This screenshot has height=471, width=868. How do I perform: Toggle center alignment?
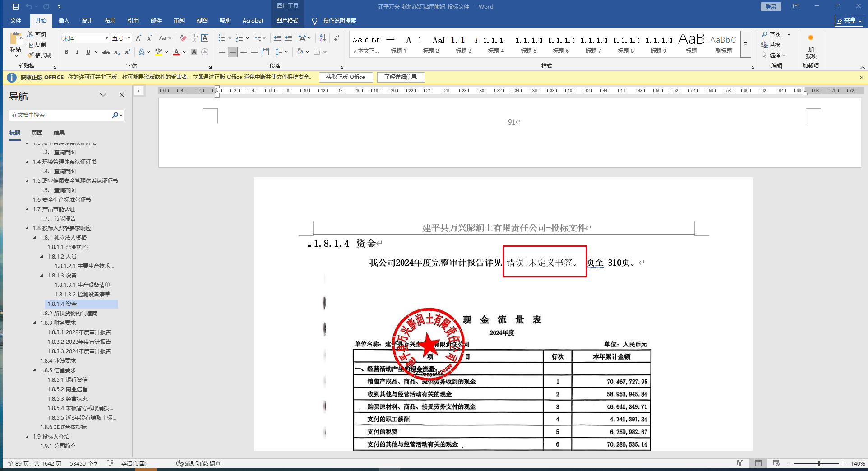[232, 52]
